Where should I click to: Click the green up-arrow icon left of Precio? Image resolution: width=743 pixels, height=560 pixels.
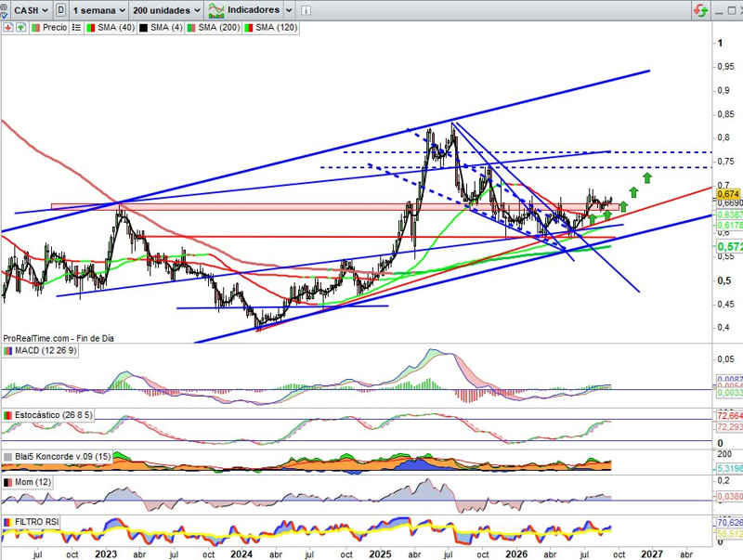(x=20, y=28)
